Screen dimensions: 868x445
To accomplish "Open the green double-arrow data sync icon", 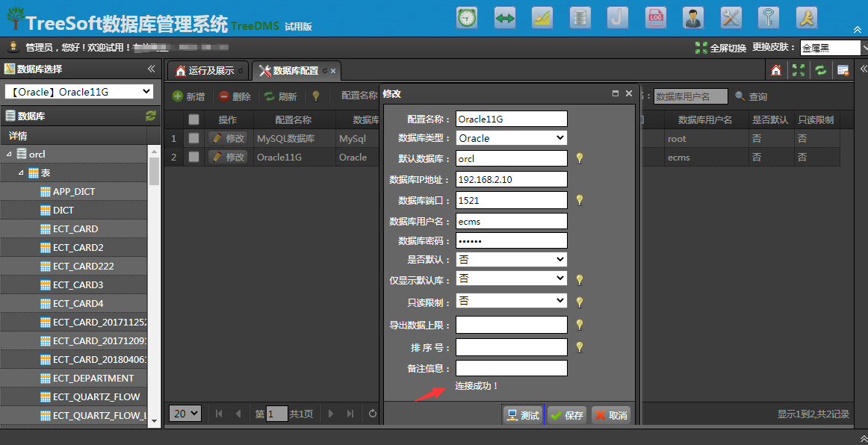I will 505,18.
